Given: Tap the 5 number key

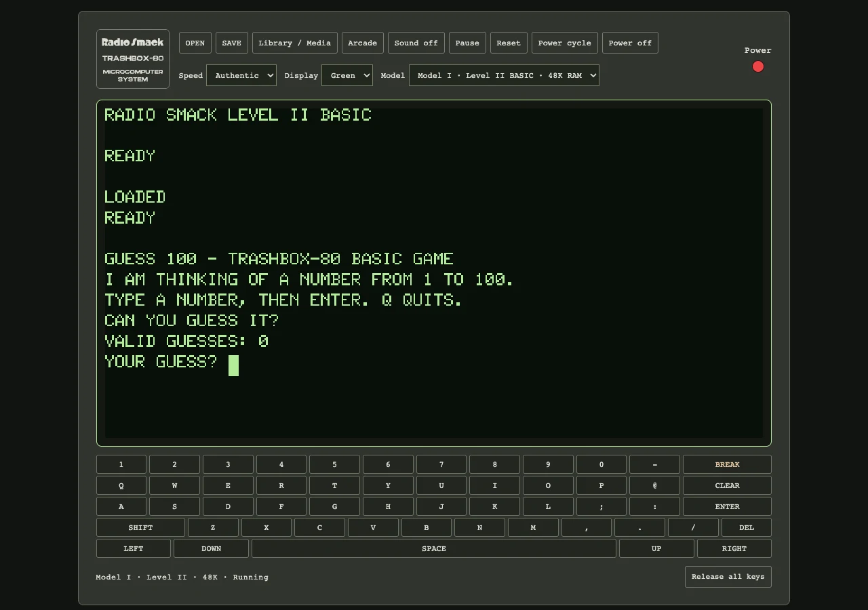Looking at the screenshot, I should (334, 464).
